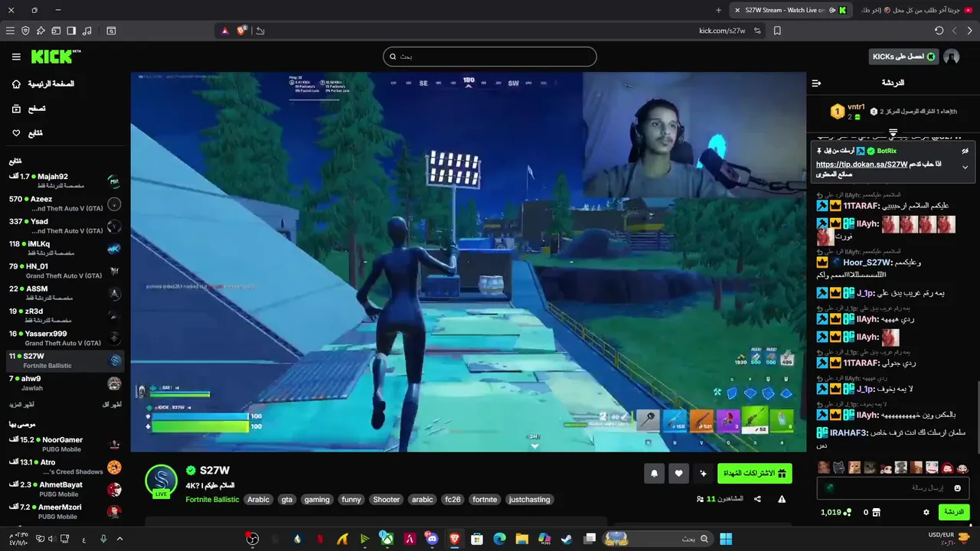Viewport: 980px width, 551px height.
Task: Open the Kick hamburger menu
Action: [16, 57]
